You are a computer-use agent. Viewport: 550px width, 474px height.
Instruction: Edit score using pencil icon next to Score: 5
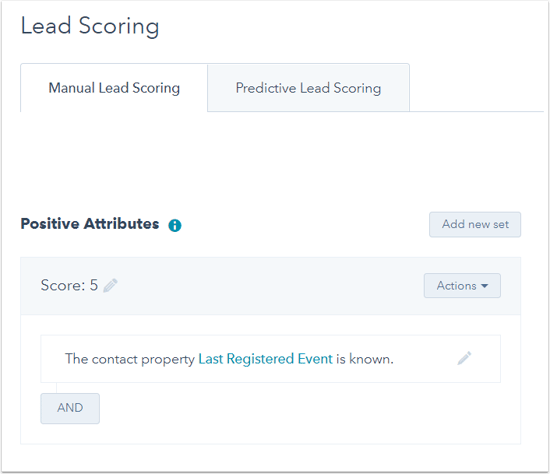click(110, 285)
